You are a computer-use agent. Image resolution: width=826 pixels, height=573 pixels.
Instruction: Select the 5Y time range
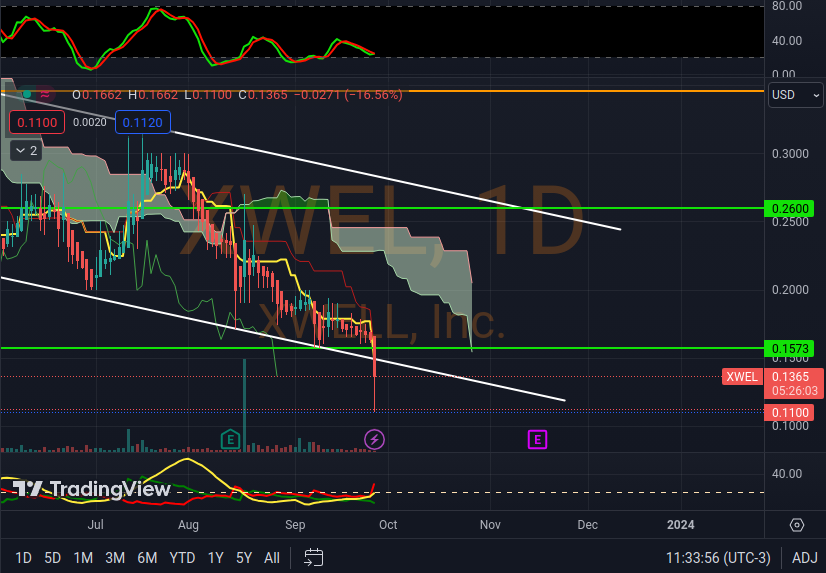tap(244, 558)
